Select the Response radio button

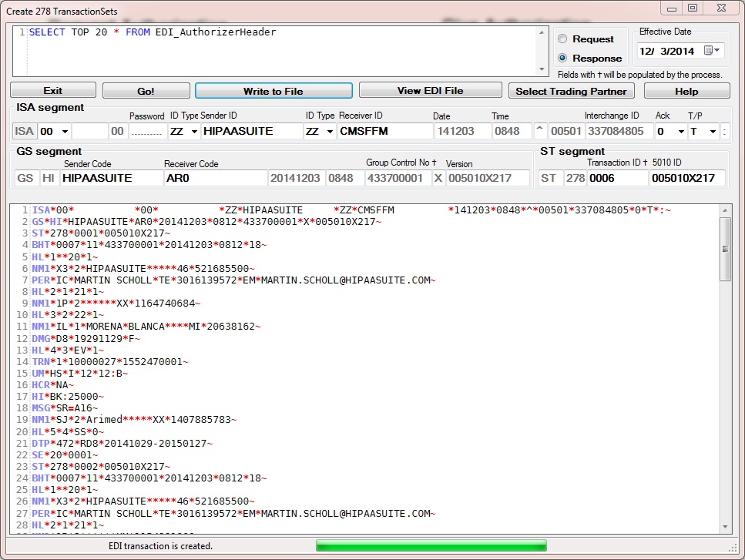(x=562, y=58)
